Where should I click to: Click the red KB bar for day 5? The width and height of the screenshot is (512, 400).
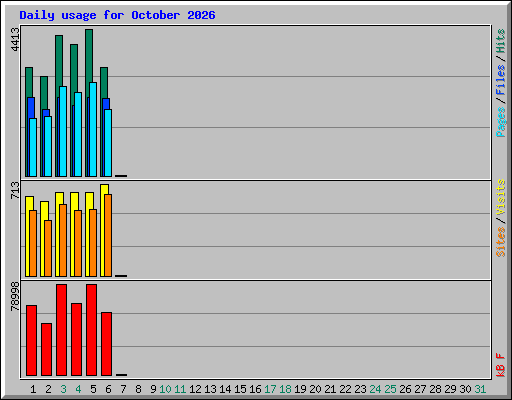point(91,330)
